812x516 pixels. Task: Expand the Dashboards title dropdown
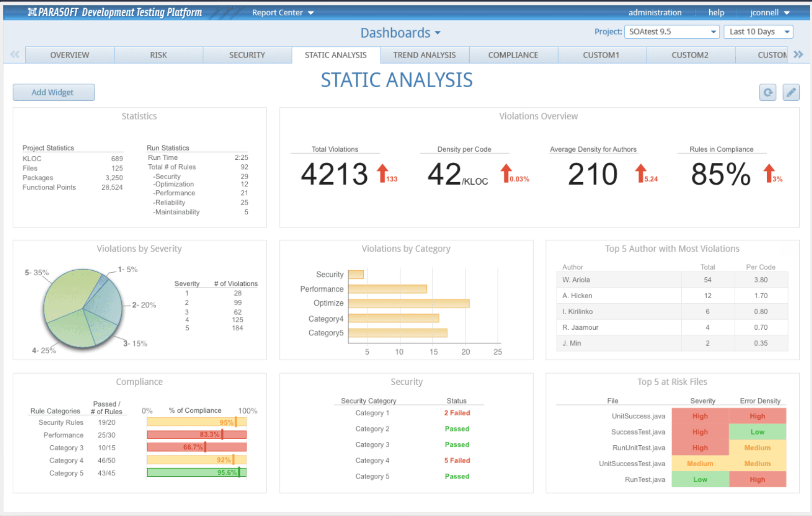(400, 33)
